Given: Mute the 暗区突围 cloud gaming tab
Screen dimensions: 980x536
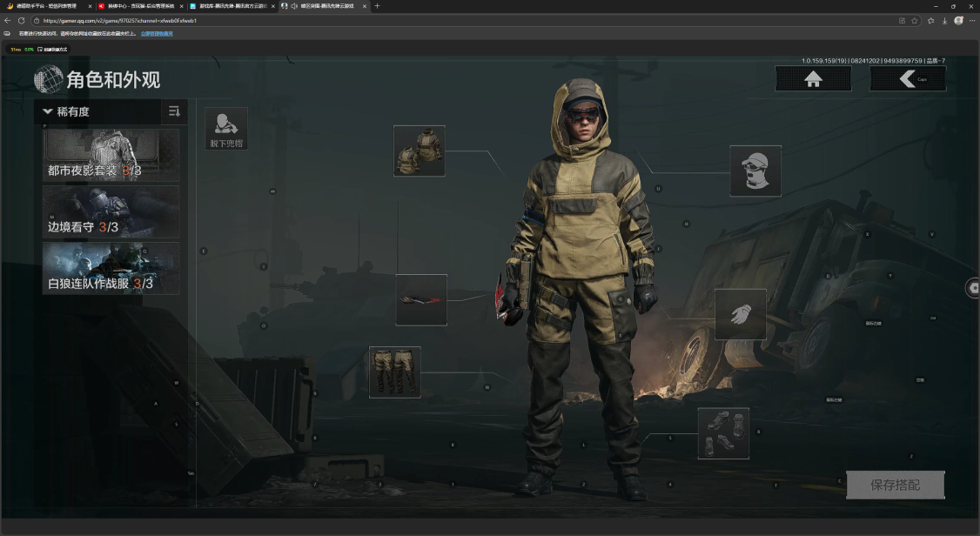Looking at the screenshot, I should (x=294, y=5).
